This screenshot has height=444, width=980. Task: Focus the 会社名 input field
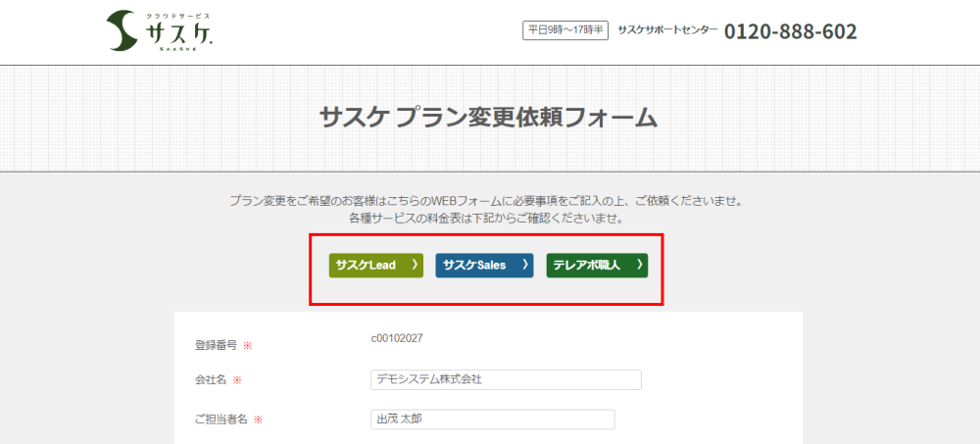(x=506, y=379)
